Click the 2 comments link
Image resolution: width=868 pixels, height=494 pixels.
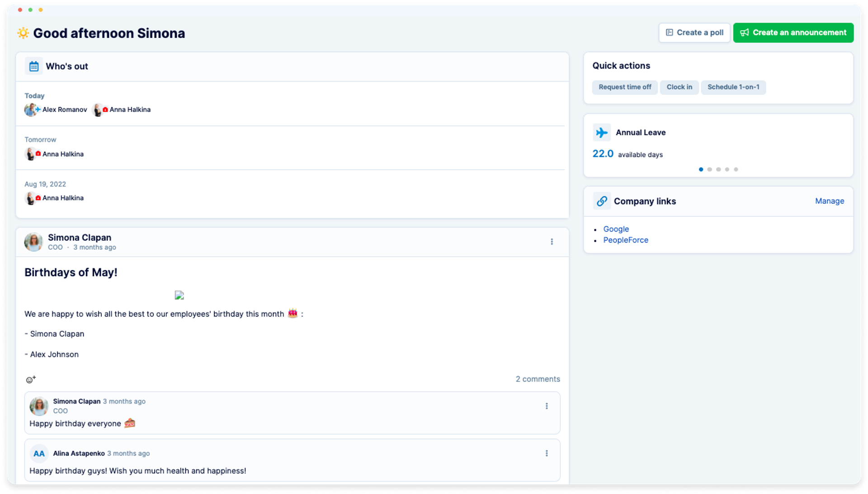(x=538, y=379)
